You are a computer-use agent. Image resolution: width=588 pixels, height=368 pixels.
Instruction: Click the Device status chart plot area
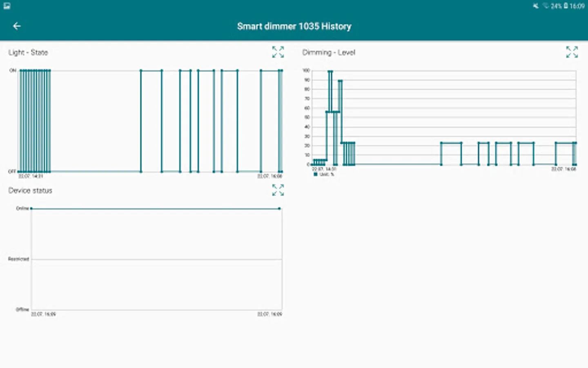(x=156, y=259)
